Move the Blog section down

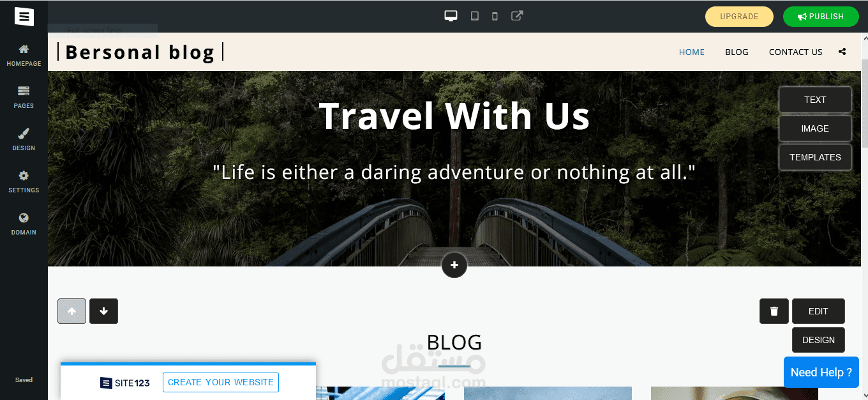[x=103, y=311]
